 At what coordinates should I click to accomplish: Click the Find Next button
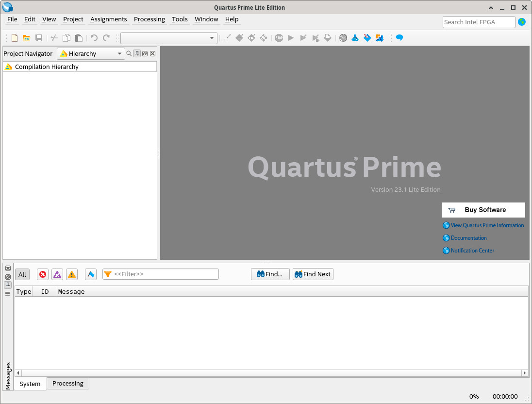tap(313, 274)
